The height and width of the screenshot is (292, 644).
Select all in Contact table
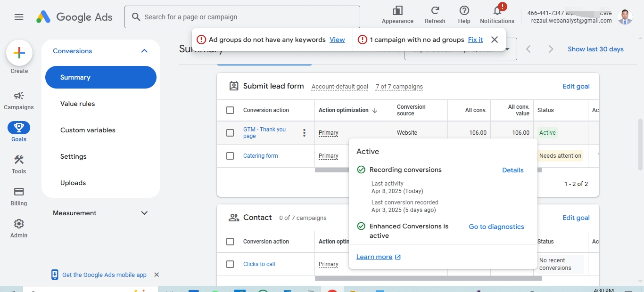tap(230, 242)
